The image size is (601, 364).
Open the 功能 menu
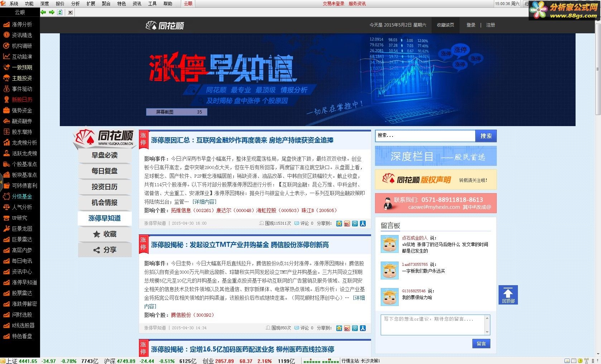coord(29,4)
